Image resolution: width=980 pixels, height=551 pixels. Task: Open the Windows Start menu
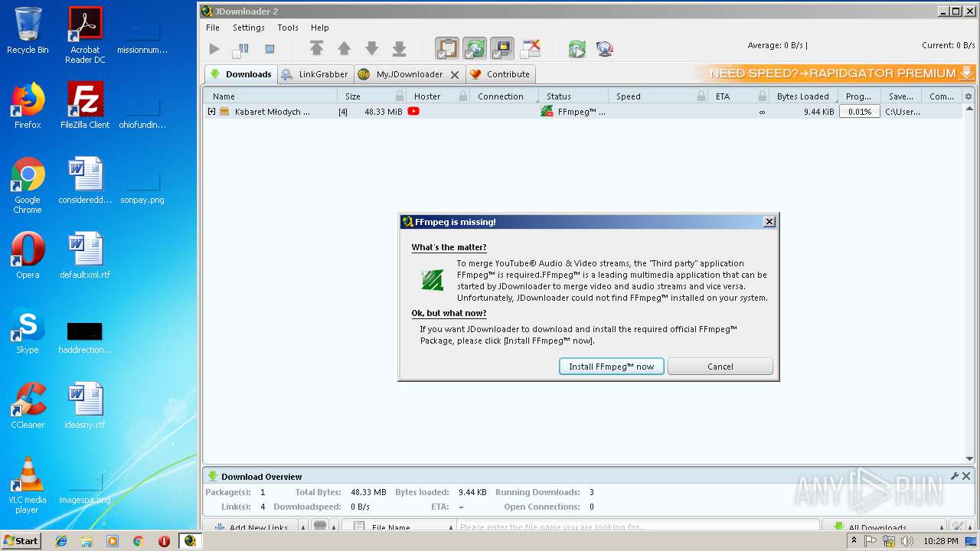coord(21,540)
